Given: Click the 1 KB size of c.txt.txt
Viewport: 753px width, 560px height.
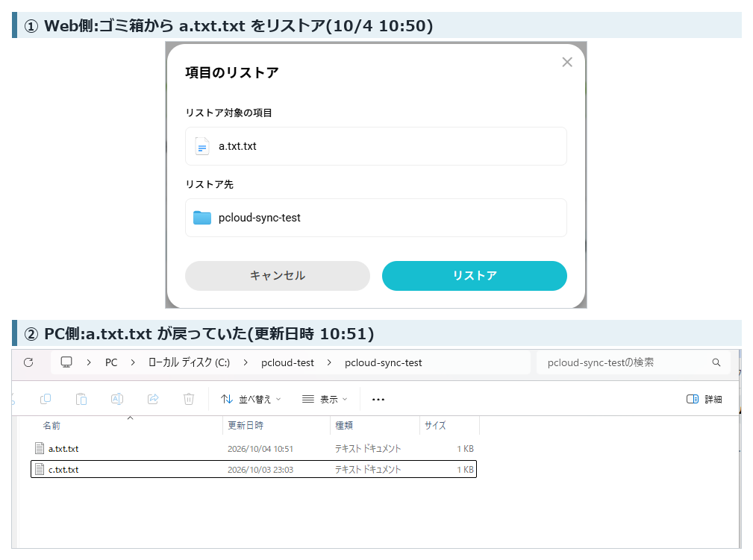Looking at the screenshot, I should (x=466, y=469).
